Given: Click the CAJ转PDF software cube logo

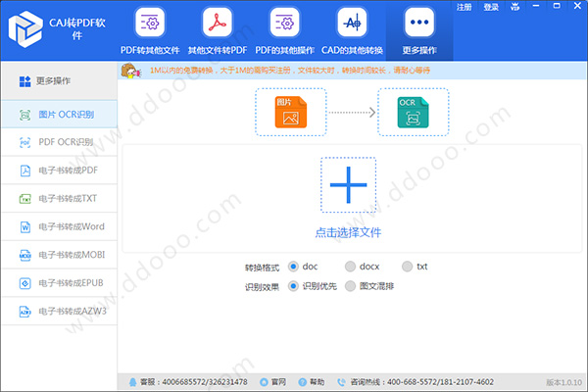Looking at the screenshot, I should coord(25,29).
